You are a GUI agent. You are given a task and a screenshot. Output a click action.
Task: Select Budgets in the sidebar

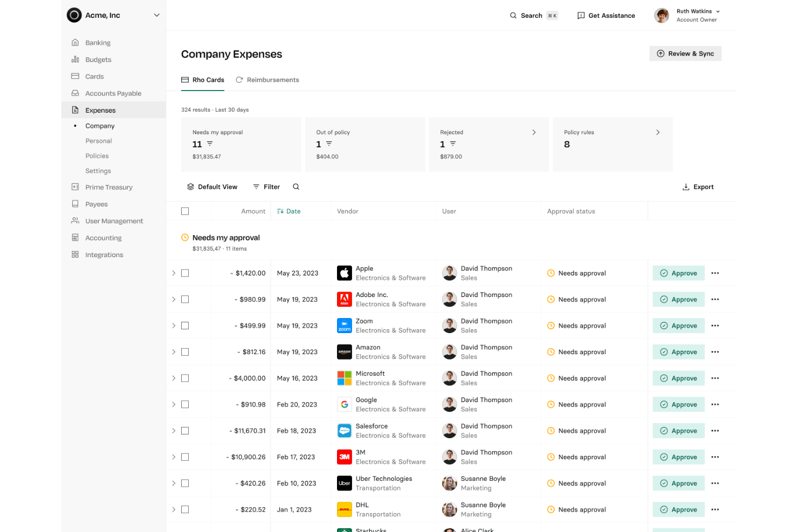[98, 59]
